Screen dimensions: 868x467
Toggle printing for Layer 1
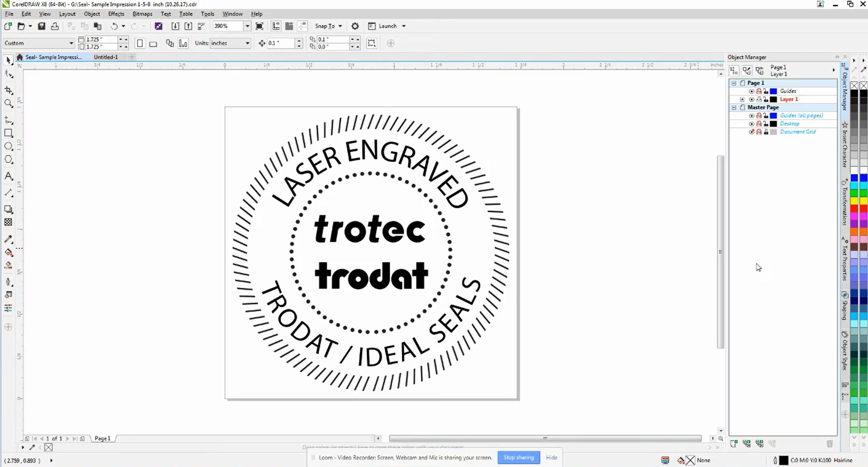[759, 99]
